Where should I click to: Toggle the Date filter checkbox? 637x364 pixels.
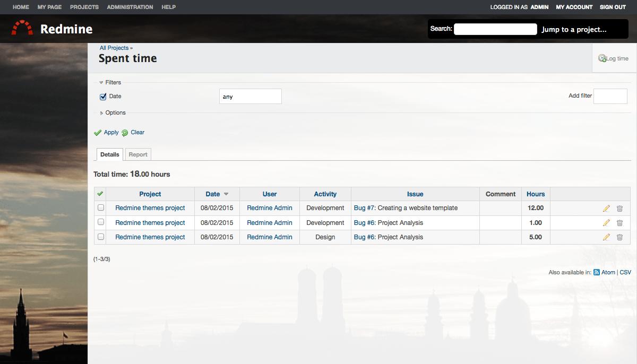click(103, 97)
